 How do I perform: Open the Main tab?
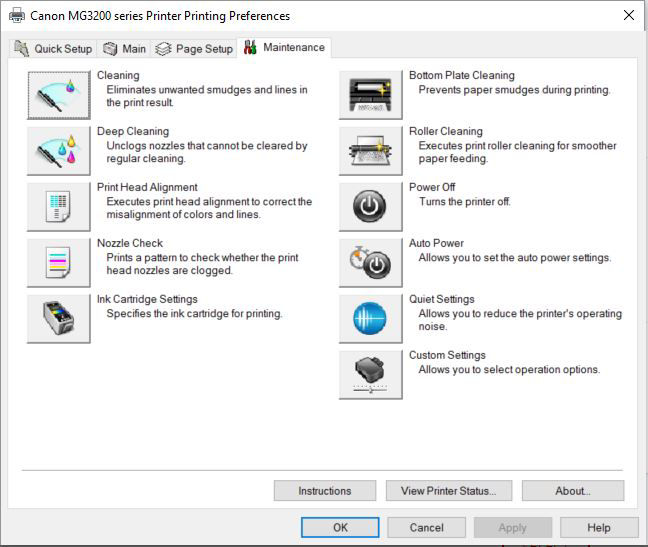coord(124,48)
